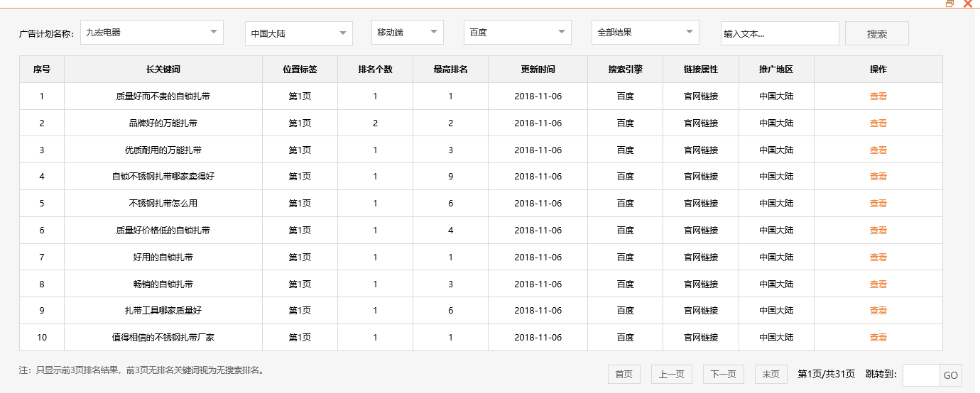This screenshot has height=393, width=980.
Task: Open the 全部结果 results dropdown
Action: coord(646,33)
